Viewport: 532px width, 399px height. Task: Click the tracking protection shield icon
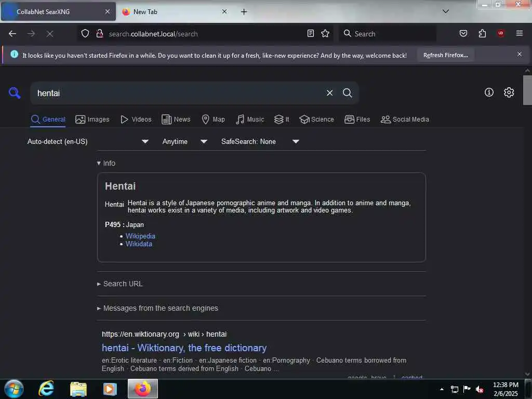[x=85, y=34]
